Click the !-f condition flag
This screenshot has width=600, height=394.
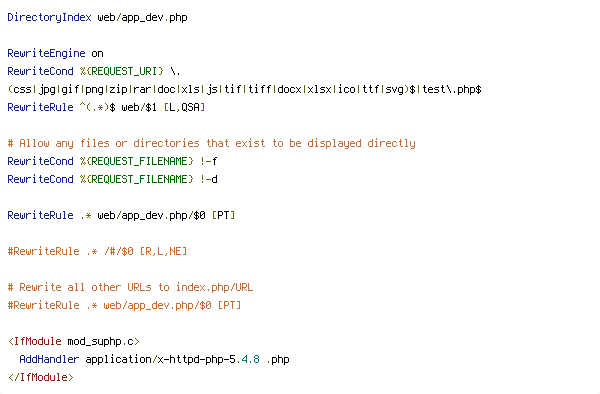[x=209, y=161]
